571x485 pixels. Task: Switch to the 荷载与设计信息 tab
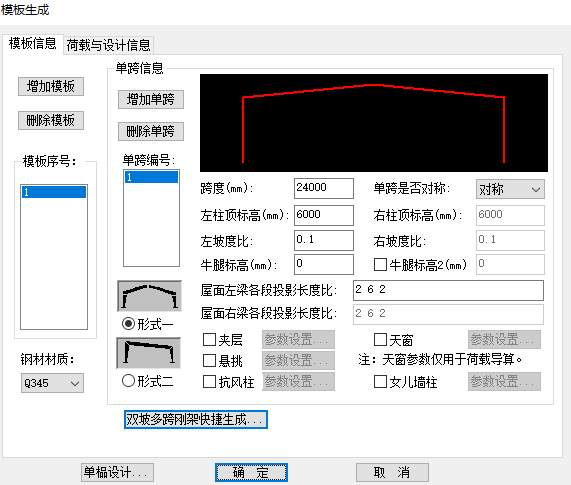(x=108, y=46)
